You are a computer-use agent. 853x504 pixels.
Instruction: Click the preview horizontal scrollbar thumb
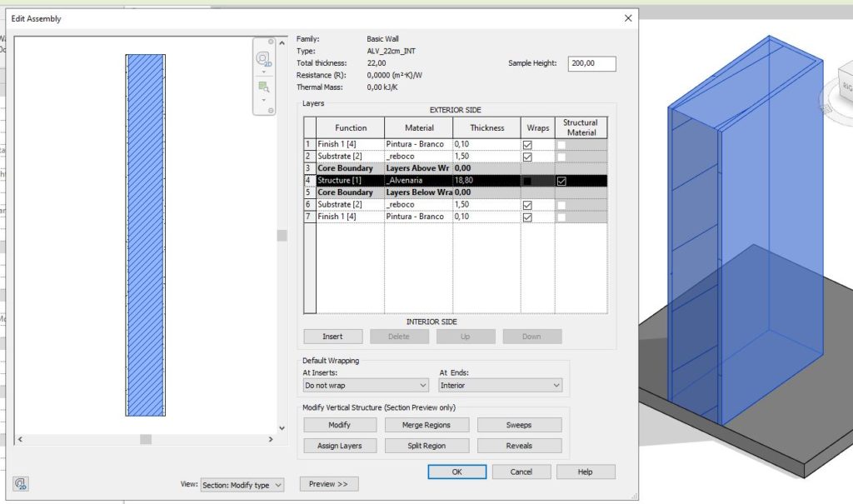tap(146, 439)
